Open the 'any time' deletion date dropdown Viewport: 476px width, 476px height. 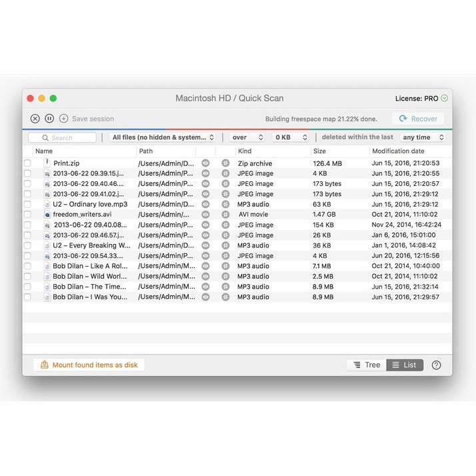pos(423,137)
